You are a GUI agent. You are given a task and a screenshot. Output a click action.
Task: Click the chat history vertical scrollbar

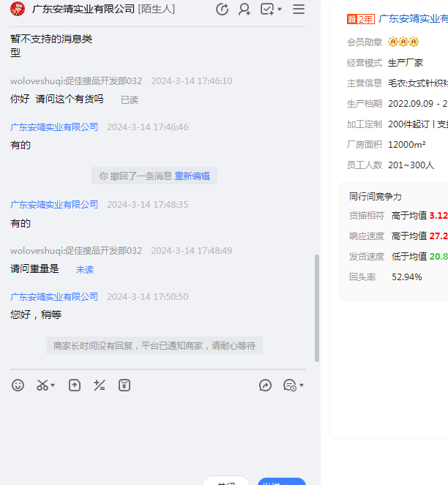(x=317, y=307)
